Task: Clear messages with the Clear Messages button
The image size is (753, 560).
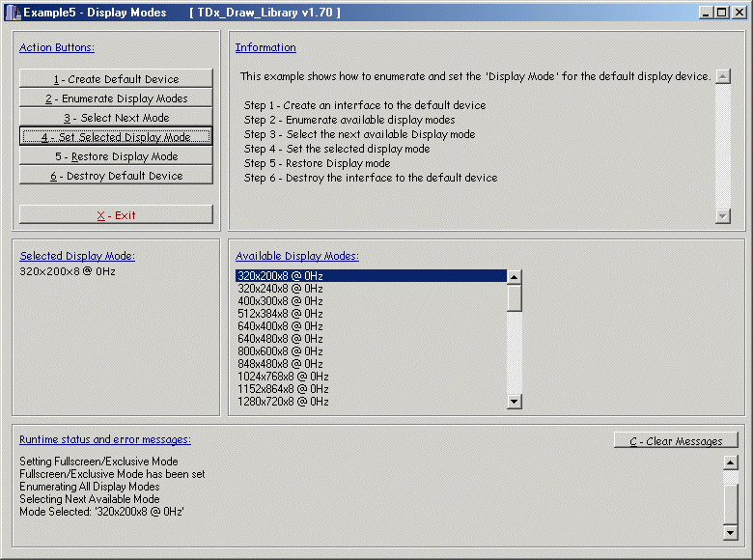Action: click(x=676, y=441)
